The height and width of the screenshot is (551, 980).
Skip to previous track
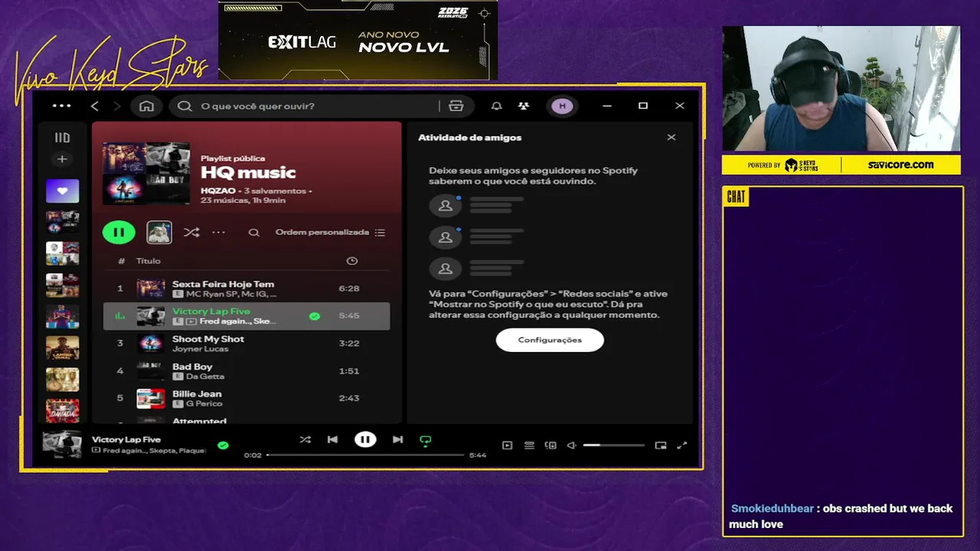[x=332, y=439]
